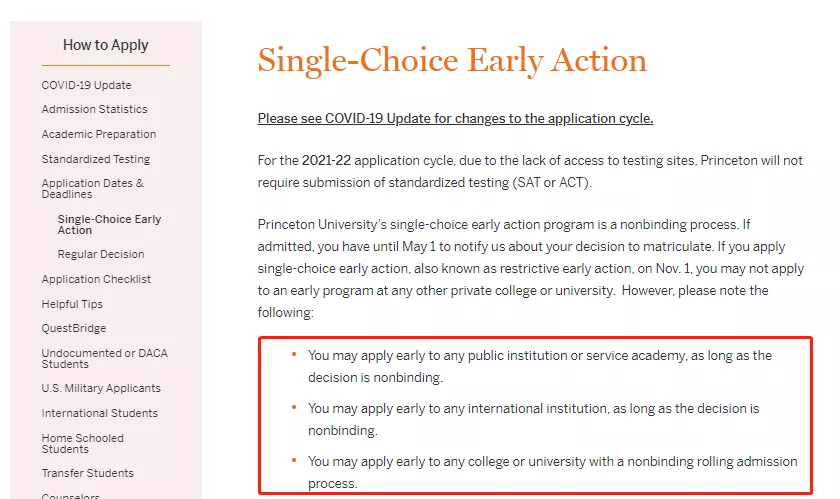Select Standardized Testing sidebar item
The image size is (840, 499).
[x=95, y=159]
